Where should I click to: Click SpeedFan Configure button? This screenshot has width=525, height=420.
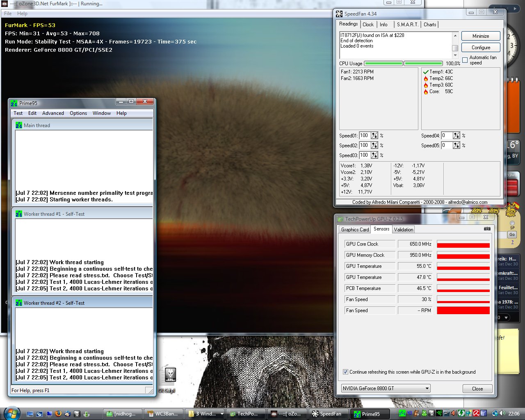point(481,48)
